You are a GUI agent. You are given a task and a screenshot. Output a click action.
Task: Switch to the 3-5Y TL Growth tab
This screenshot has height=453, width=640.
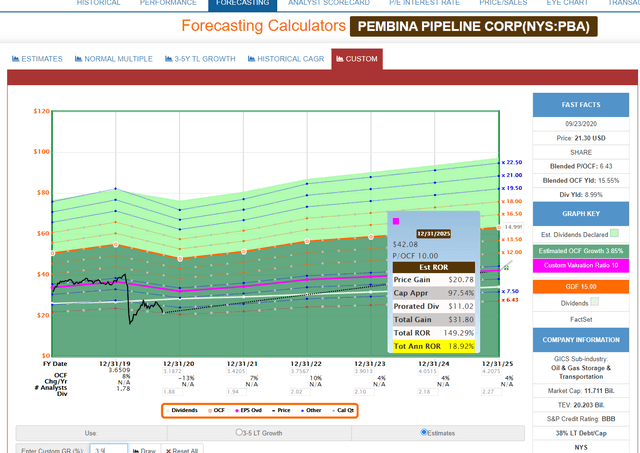200,59
